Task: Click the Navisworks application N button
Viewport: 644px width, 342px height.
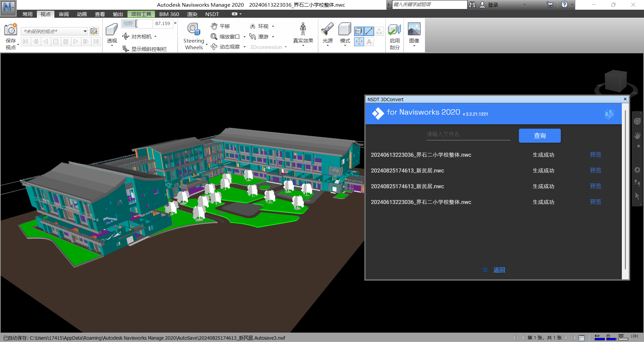Action: click(x=8, y=7)
